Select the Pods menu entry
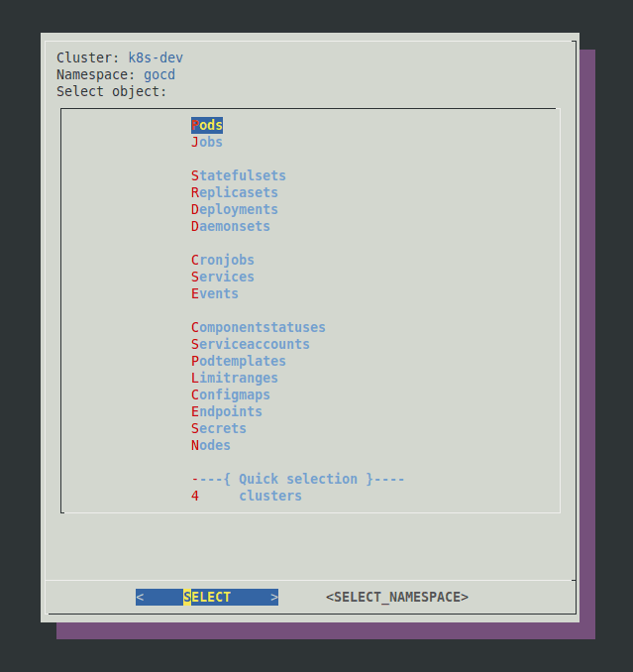 (207, 126)
